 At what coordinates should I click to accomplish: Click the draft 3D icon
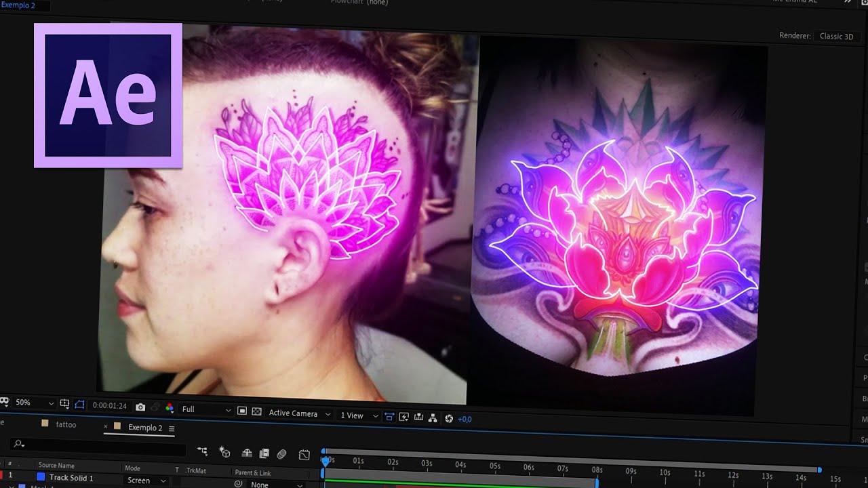pos(225,452)
